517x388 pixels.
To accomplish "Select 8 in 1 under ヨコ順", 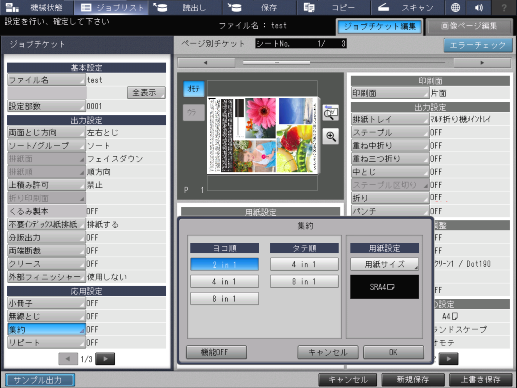I will point(224,299).
